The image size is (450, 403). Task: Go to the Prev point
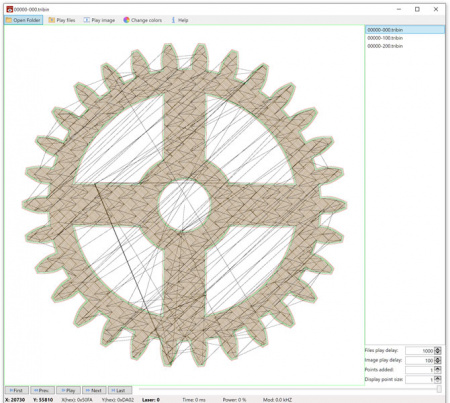(x=42, y=390)
